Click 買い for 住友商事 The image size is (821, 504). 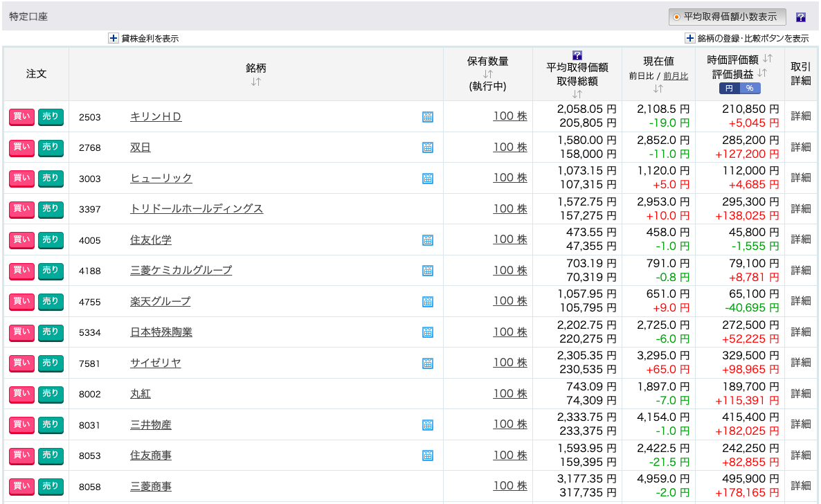pos(21,456)
